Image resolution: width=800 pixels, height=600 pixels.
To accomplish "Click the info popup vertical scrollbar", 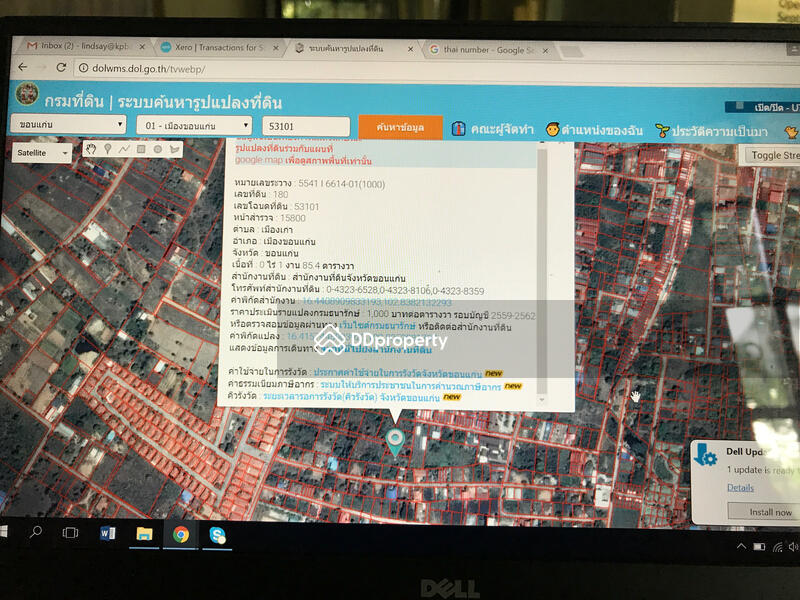I will pyautogui.click(x=542, y=269).
